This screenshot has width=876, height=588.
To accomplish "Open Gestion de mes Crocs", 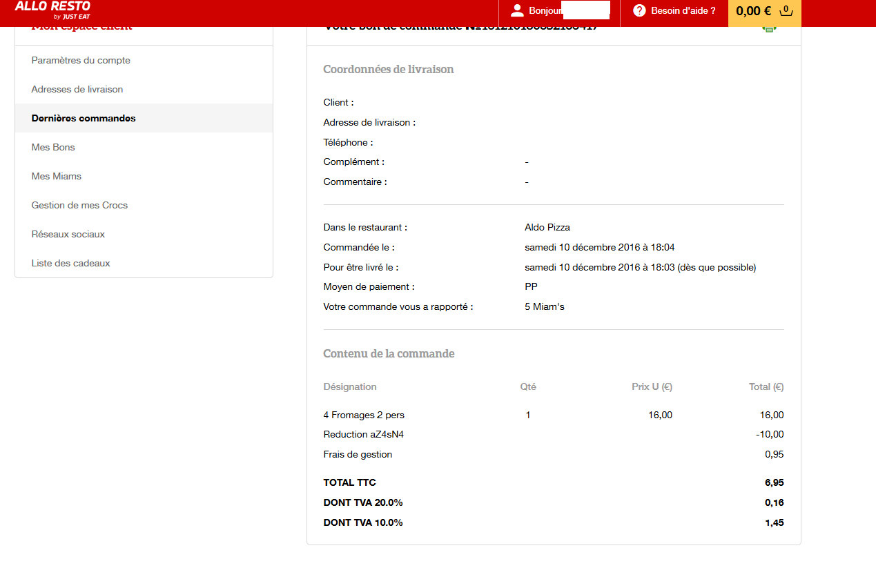I will tap(79, 206).
